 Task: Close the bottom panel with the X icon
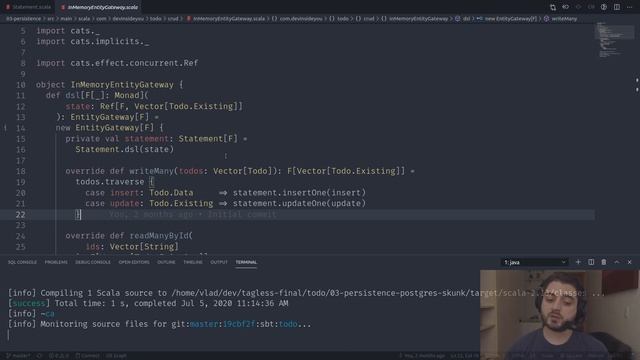pos(629,262)
